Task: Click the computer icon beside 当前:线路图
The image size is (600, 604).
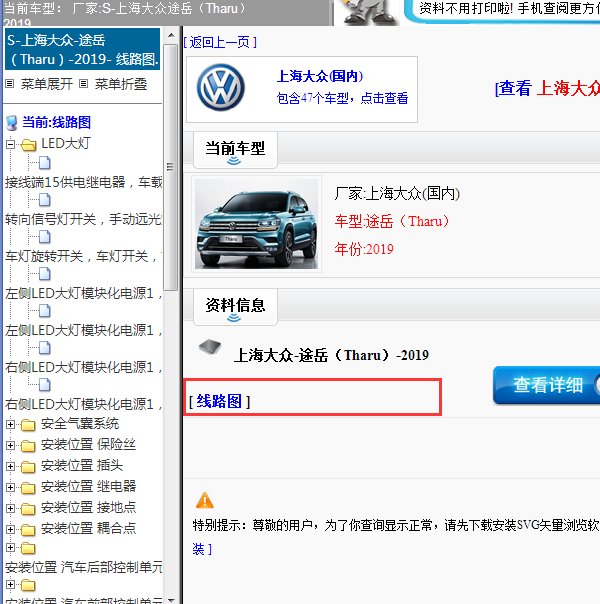Action: 12,123
